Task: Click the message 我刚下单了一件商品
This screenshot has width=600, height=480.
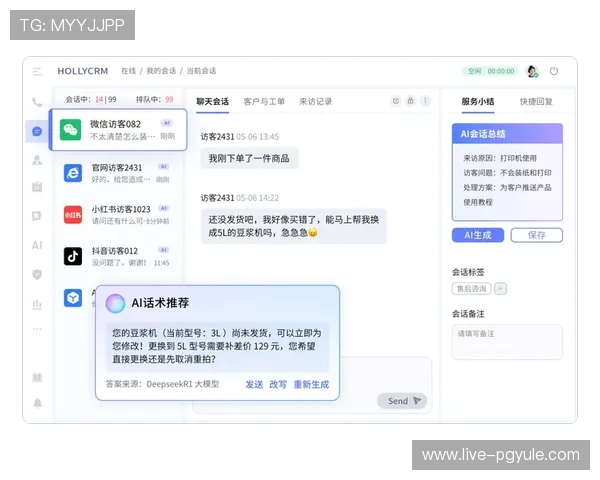Action: (249, 158)
